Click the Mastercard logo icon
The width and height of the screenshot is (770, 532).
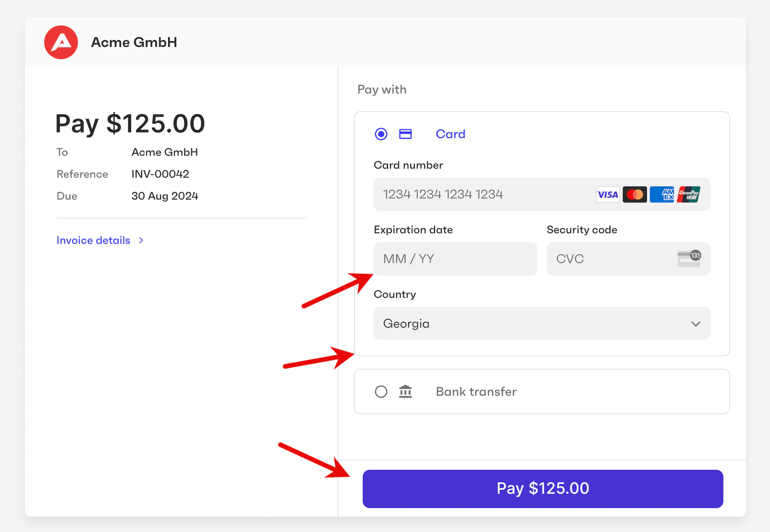pyautogui.click(x=634, y=194)
